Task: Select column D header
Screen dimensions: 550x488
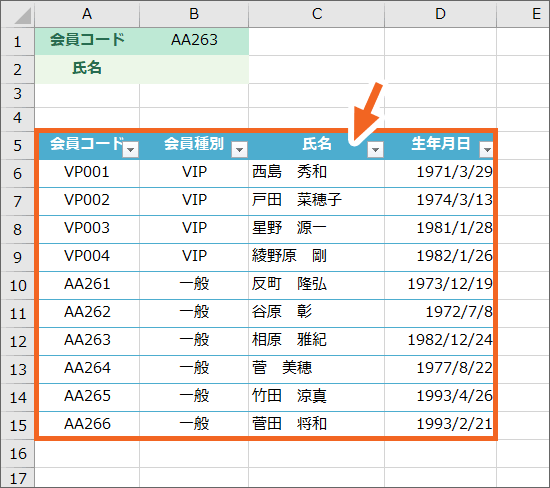Action: [440, 14]
